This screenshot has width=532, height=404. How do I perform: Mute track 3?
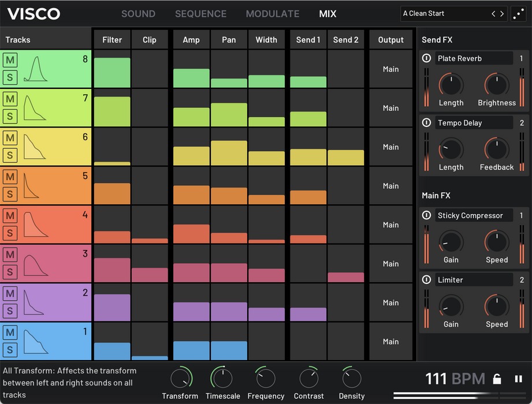(10, 255)
